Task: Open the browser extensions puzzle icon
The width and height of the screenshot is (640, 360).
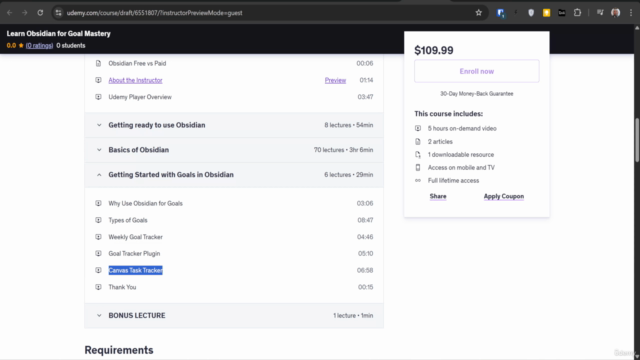Action: (x=577, y=13)
